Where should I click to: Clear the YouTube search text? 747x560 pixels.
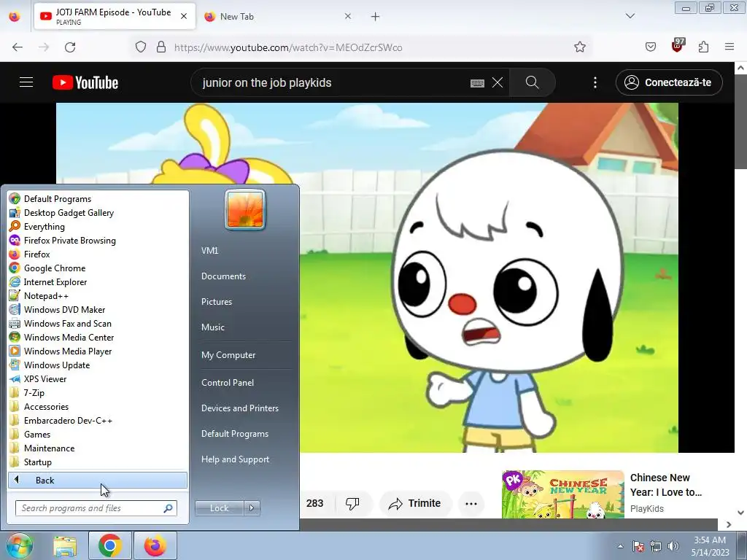coord(498,82)
